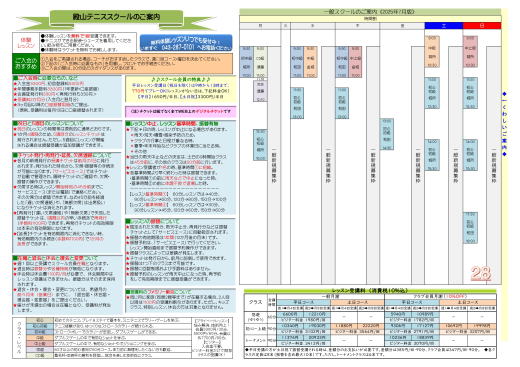Click the 初心 level color swatch
This screenshot has width=520, height=367.
pyautogui.click(x=40, y=320)
